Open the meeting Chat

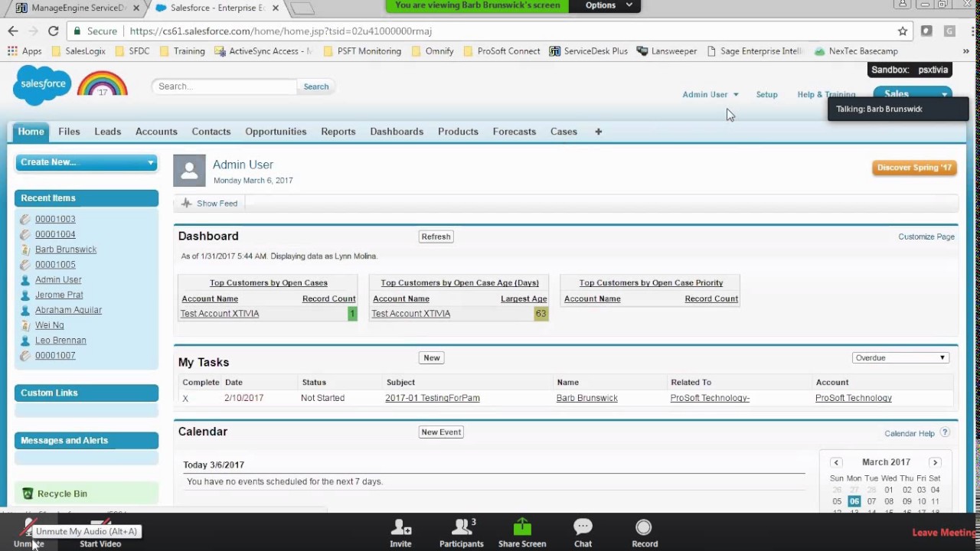[x=583, y=533]
